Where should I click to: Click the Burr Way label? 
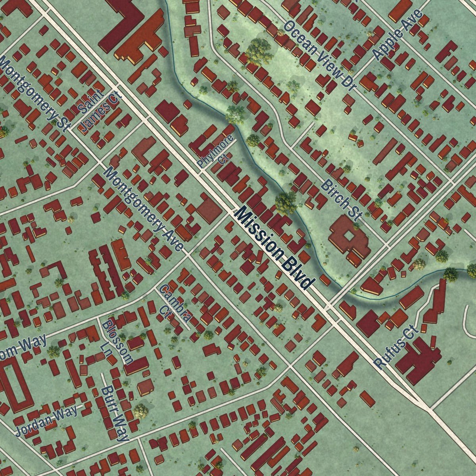click(115, 414)
